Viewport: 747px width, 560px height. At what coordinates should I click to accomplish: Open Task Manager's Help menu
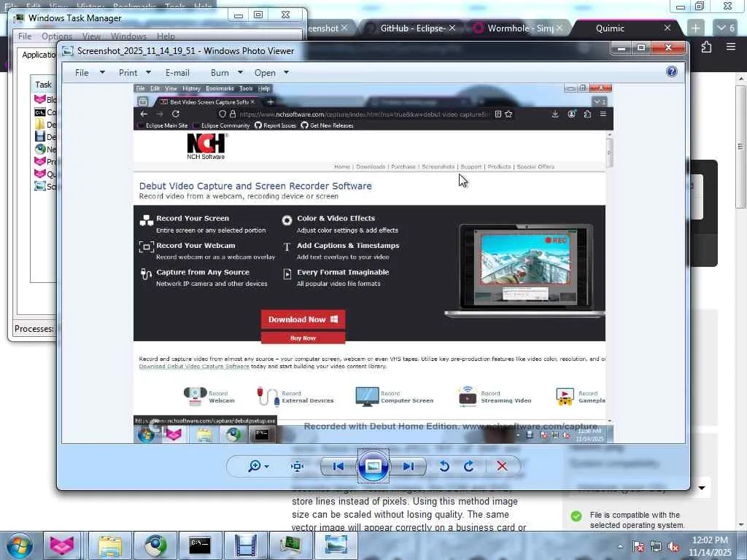[x=166, y=36]
